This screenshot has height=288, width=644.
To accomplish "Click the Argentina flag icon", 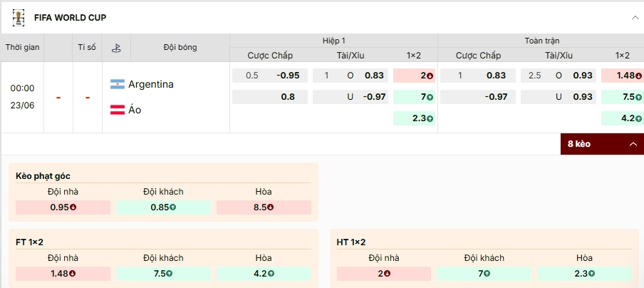I will point(117,85).
